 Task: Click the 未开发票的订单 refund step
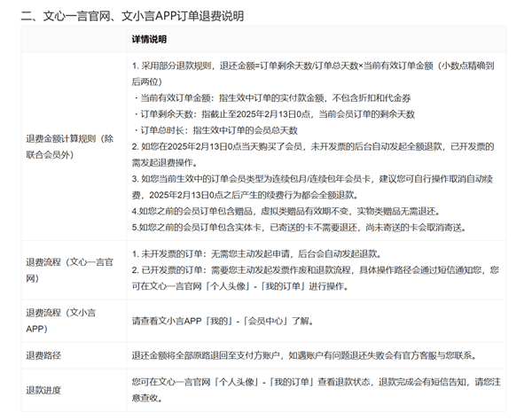click(x=257, y=253)
